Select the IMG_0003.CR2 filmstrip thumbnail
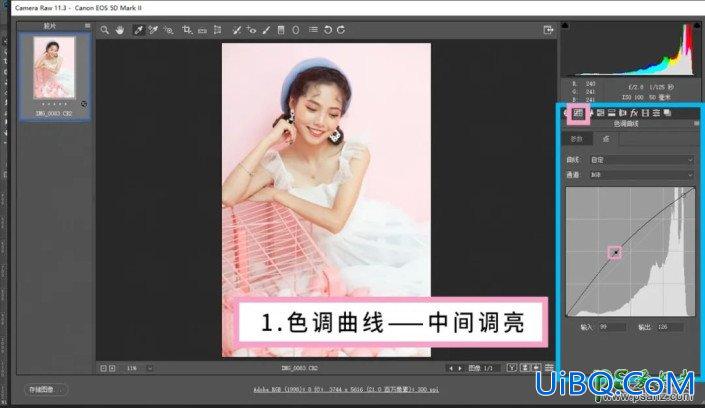The image size is (705, 408). pyautogui.click(x=54, y=68)
